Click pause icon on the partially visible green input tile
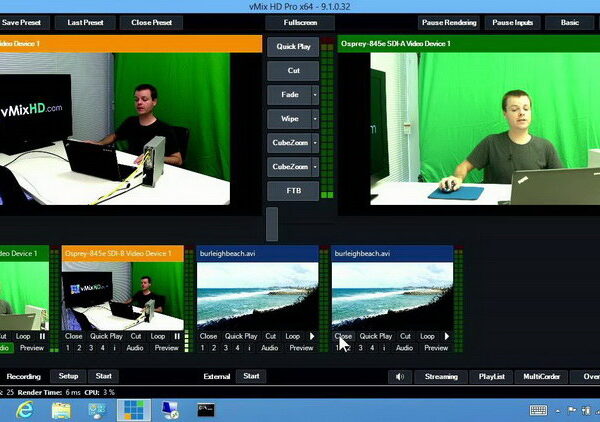600x422 pixels. coord(42,336)
